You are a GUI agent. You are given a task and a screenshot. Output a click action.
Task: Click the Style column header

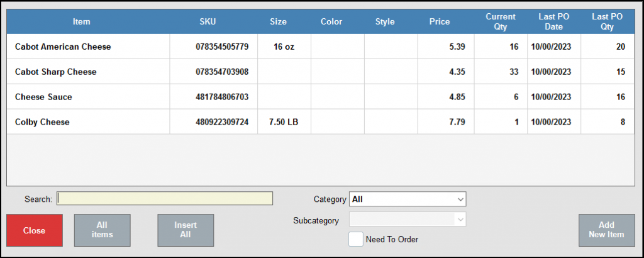click(385, 22)
